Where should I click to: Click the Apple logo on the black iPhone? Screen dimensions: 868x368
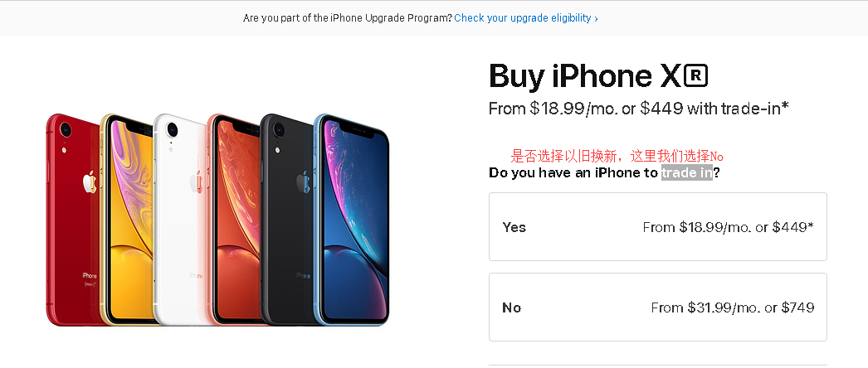[304, 182]
